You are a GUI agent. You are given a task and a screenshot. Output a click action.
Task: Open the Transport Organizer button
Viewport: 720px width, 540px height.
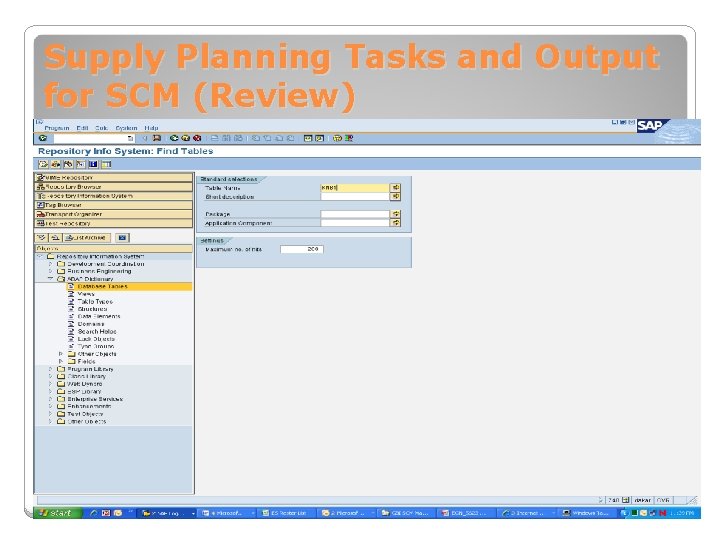click(x=114, y=214)
